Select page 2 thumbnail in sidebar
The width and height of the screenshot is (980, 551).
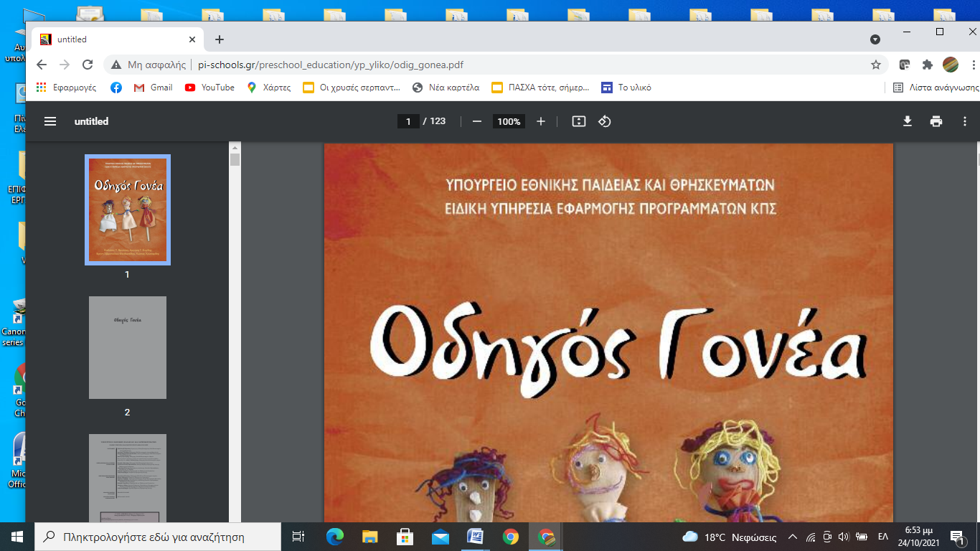coord(128,348)
